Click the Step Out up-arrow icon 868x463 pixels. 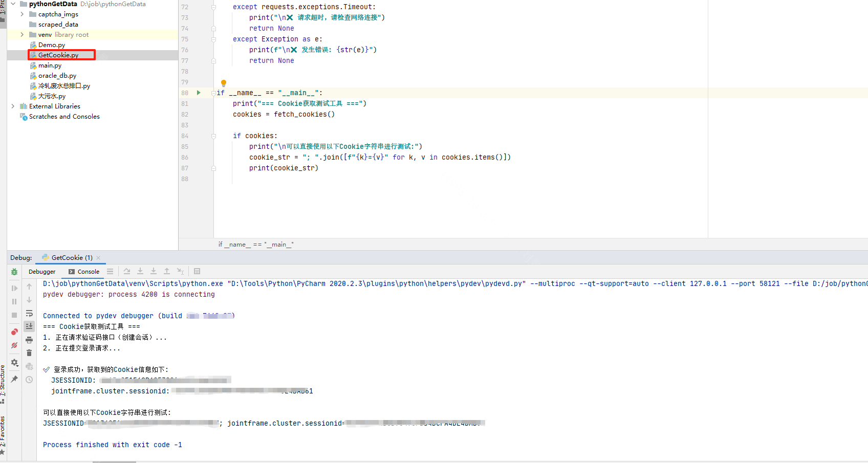point(167,272)
